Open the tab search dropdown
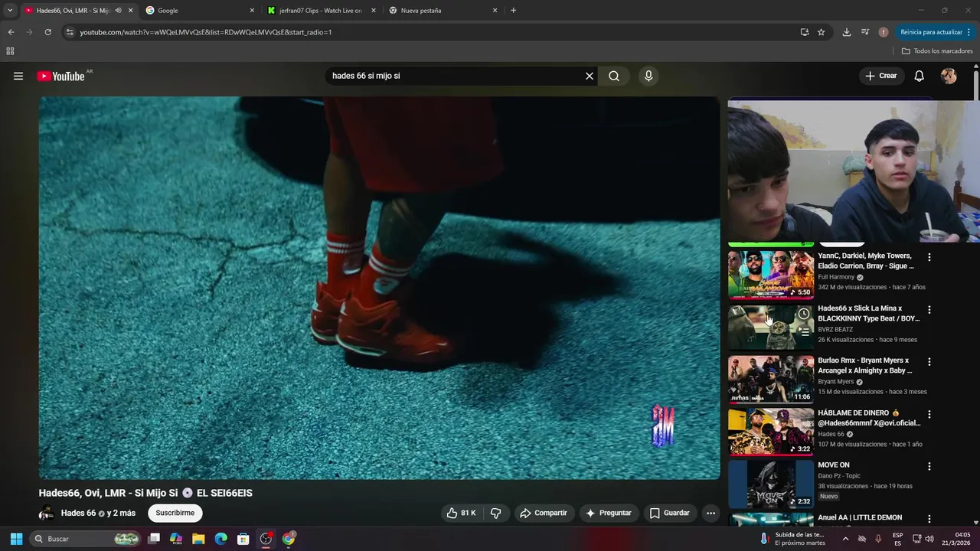 [10, 11]
